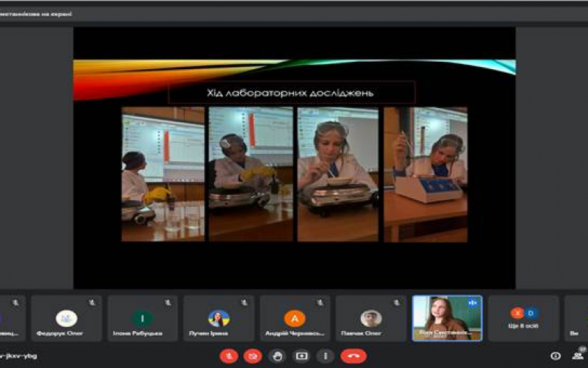This screenshot has width=588, height=368.
Task: Select Павчак Олег participant tile
Action: click(371, 318)
